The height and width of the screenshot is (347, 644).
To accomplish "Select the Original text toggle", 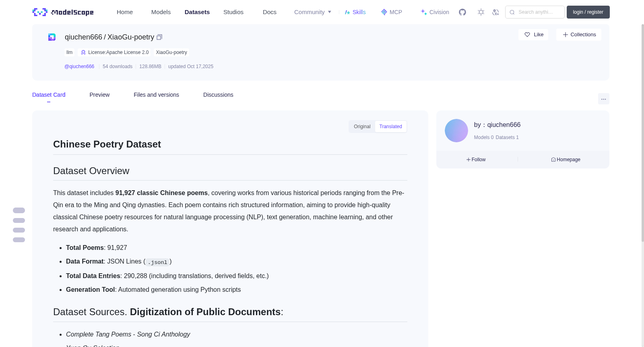I will pos(362,127).
